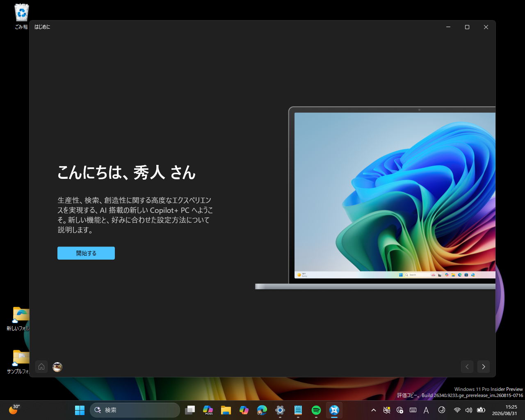Screen dimensions: 525x420
Task: Click the 検索 taskbar search box
Action: 135,410
